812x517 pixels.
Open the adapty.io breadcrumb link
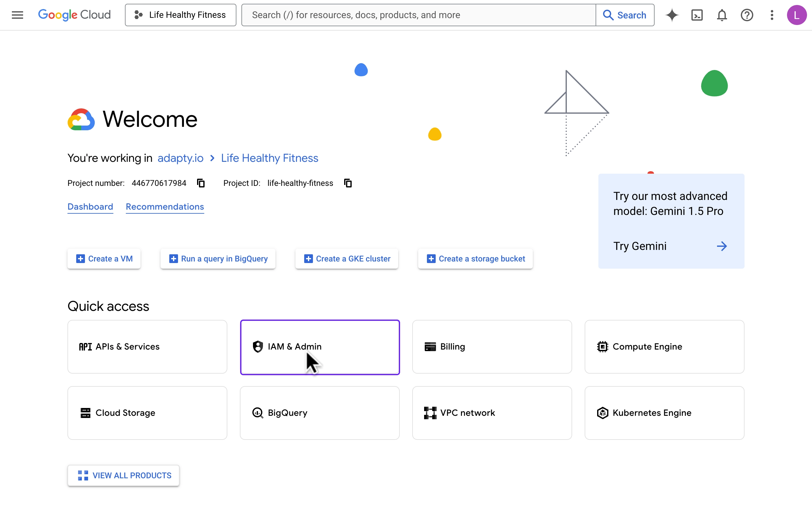tap(181, 158)
